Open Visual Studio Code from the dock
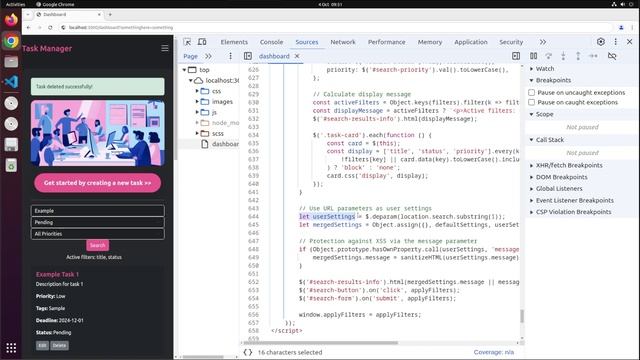 coord(11,82)
